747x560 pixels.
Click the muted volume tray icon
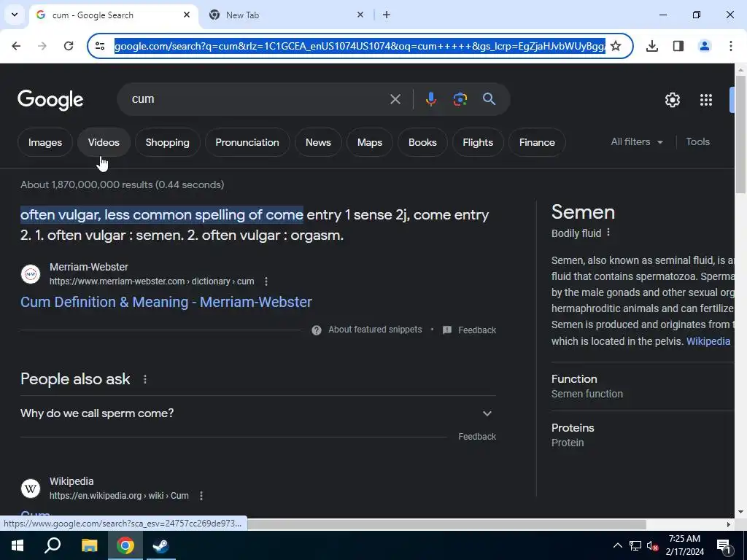653,545
